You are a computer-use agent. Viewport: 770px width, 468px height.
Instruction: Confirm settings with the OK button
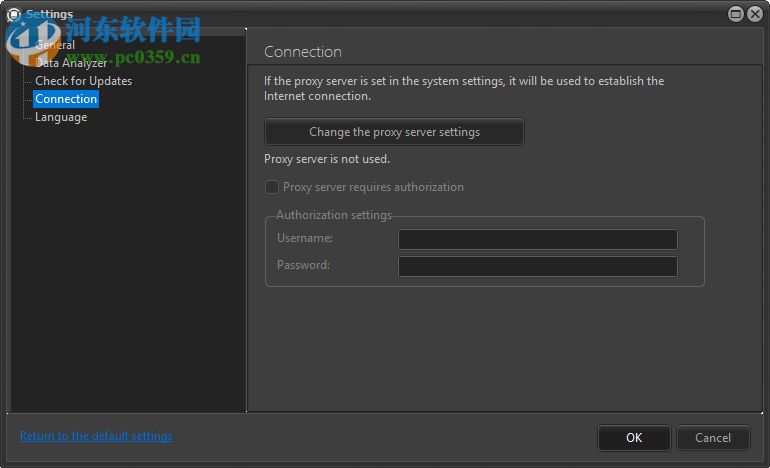[x=634, y=438]
